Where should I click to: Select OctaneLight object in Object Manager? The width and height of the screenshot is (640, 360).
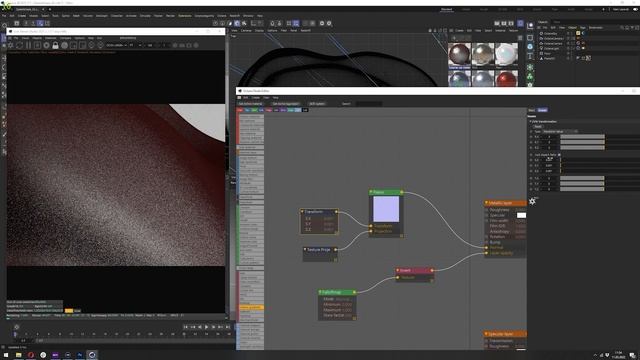[551, 48]
